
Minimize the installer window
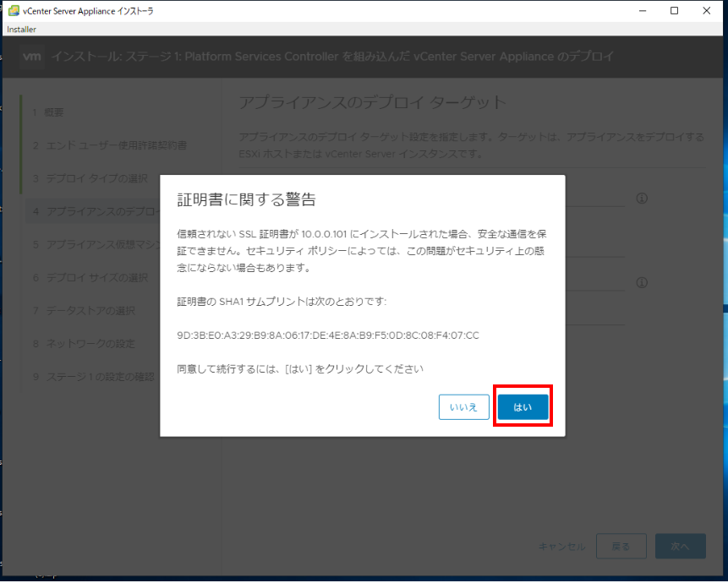pyautogui.click(x=643, y=11)
